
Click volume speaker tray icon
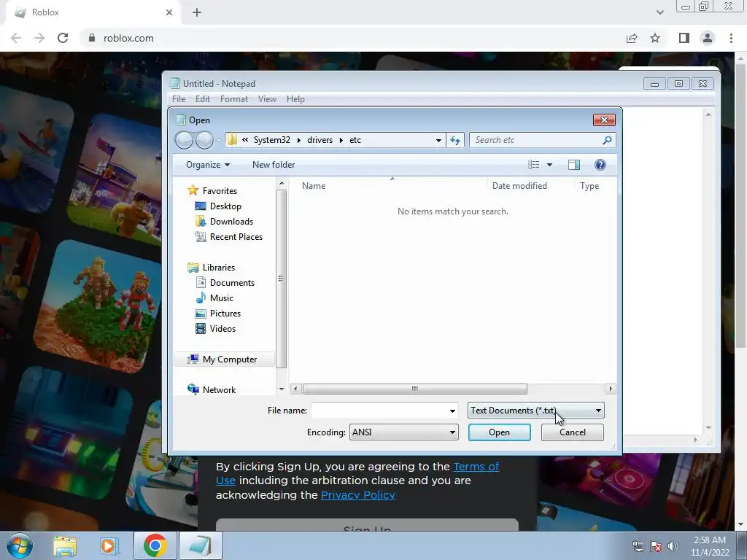[x=673, y=546]
